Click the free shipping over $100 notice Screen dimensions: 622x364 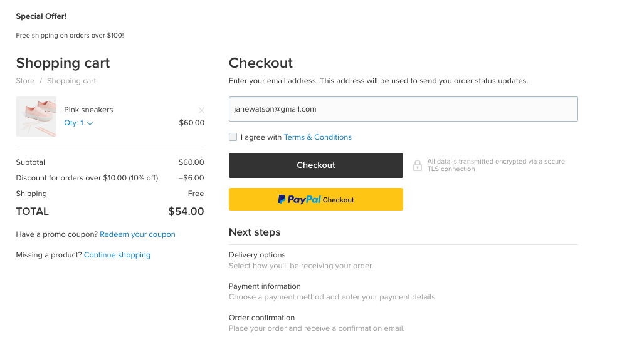coord(70,36)
